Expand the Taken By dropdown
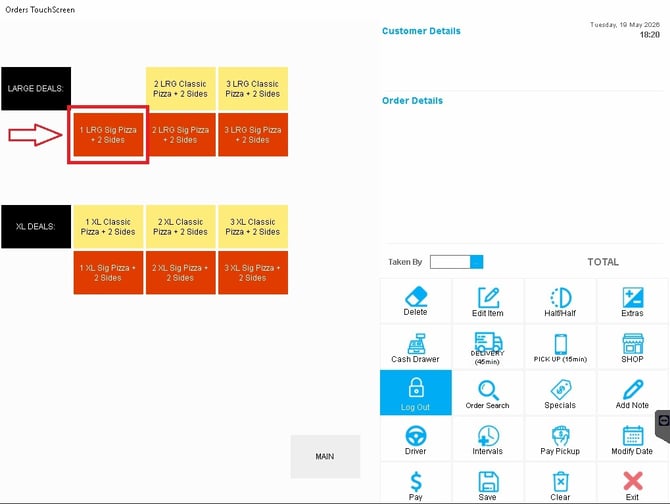The width and height of the screenshot is (670, 504). 476,262
